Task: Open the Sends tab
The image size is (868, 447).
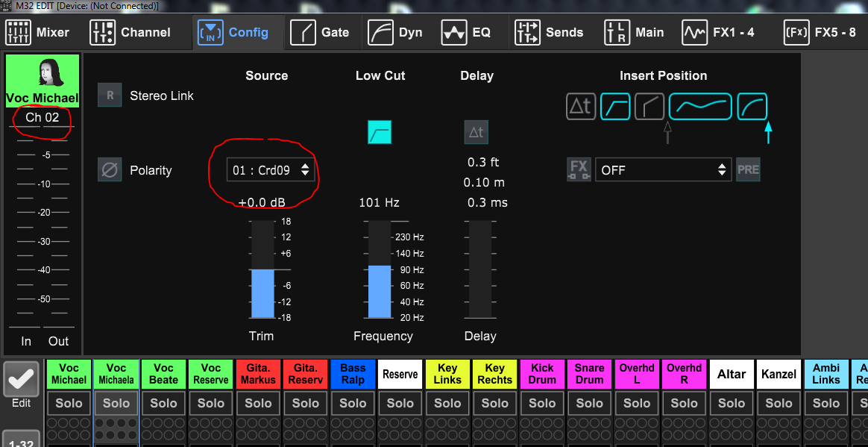Action: (x=550, y=32)
